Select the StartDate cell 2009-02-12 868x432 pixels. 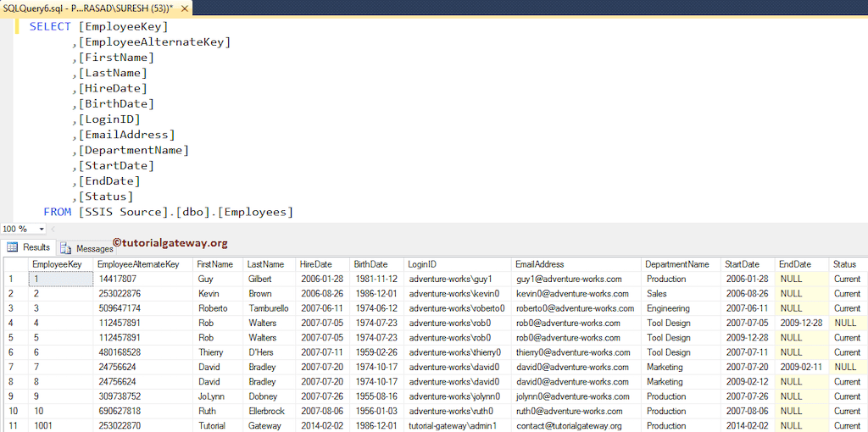pos(748,382)
